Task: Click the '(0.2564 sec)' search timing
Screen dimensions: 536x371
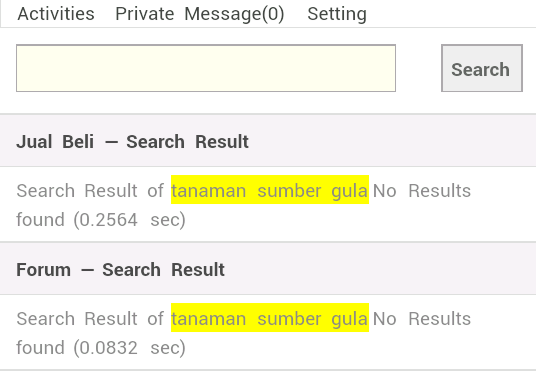Action: click(130, 220)
